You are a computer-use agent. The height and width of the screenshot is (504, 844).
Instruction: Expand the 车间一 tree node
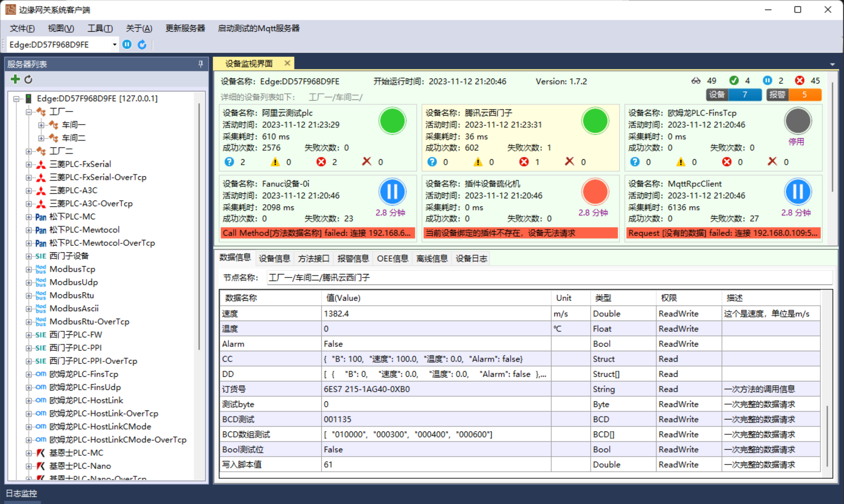tap(41, 125)
